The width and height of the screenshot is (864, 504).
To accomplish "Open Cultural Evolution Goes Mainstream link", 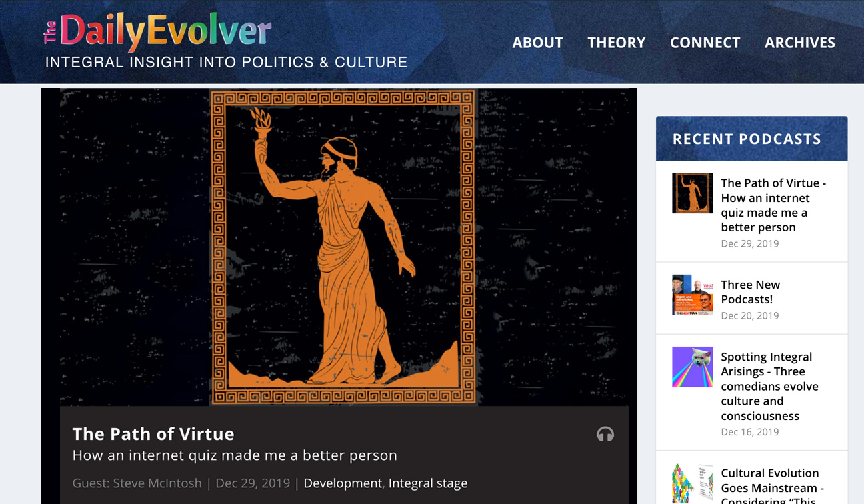I will [x=772, y=487].
